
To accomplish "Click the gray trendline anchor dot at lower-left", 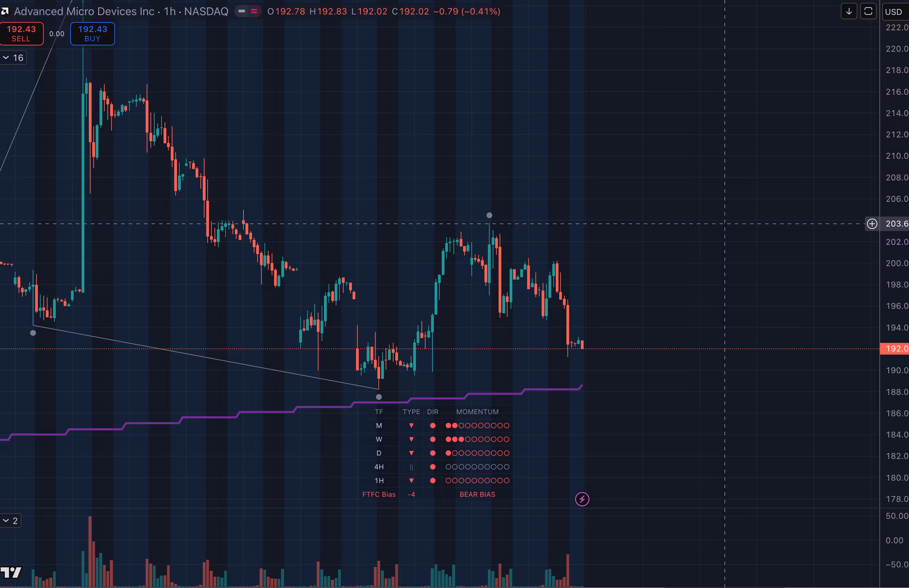I will [33, 333].
